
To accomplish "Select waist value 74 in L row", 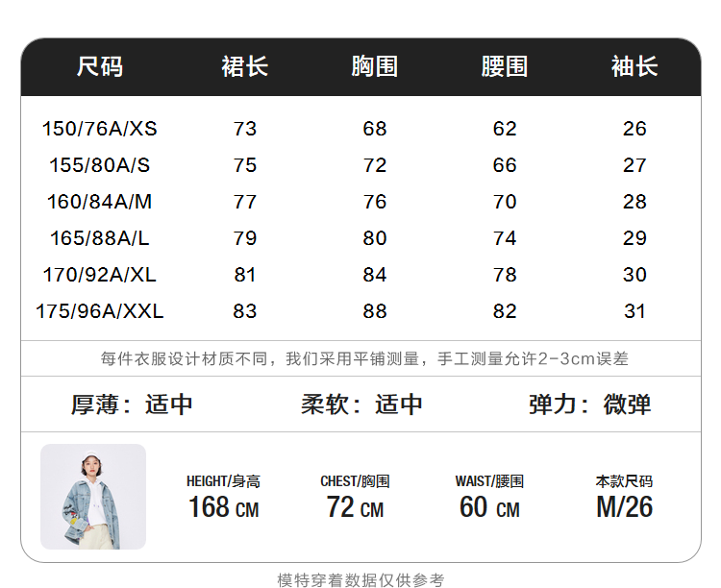I will point(505,238).
